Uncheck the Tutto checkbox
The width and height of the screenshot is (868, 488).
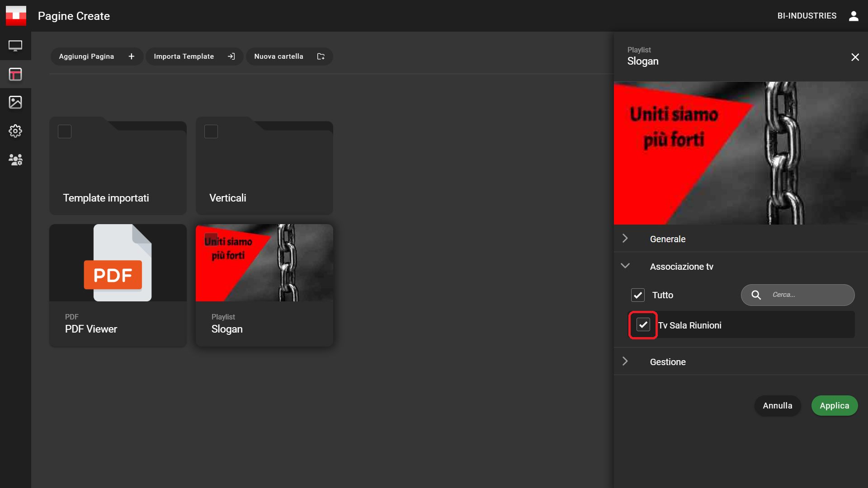pyautogui.click(x=637, y=295)
